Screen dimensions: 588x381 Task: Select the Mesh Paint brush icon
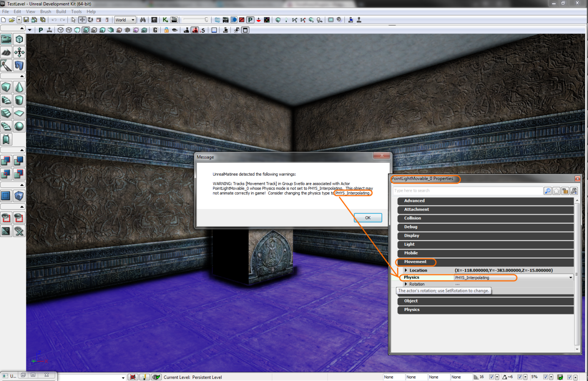pyautogui.click(x=6, y=66)
